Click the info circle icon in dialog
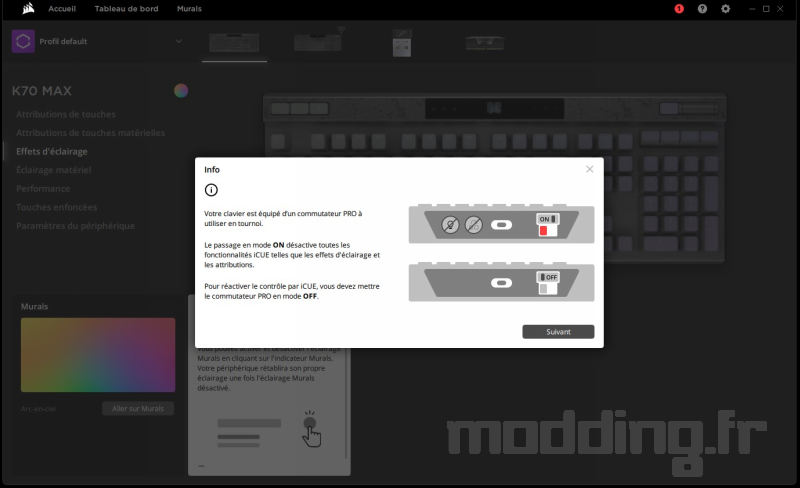This screenshot has height=488, width=800. [211, 190]
